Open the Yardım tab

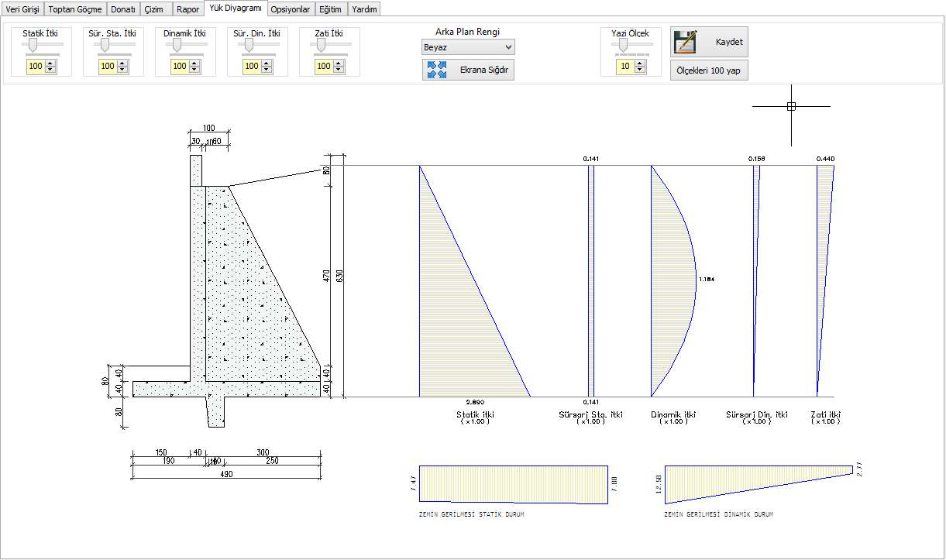365,9
